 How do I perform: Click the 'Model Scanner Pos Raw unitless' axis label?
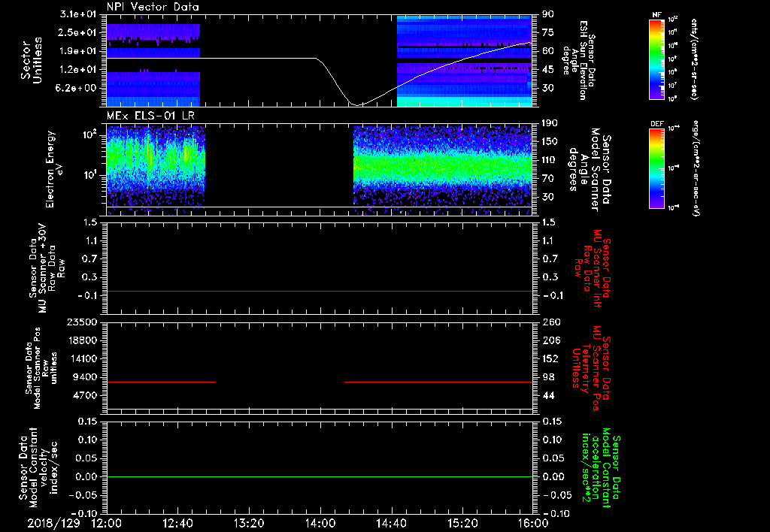tap(41, 368)
